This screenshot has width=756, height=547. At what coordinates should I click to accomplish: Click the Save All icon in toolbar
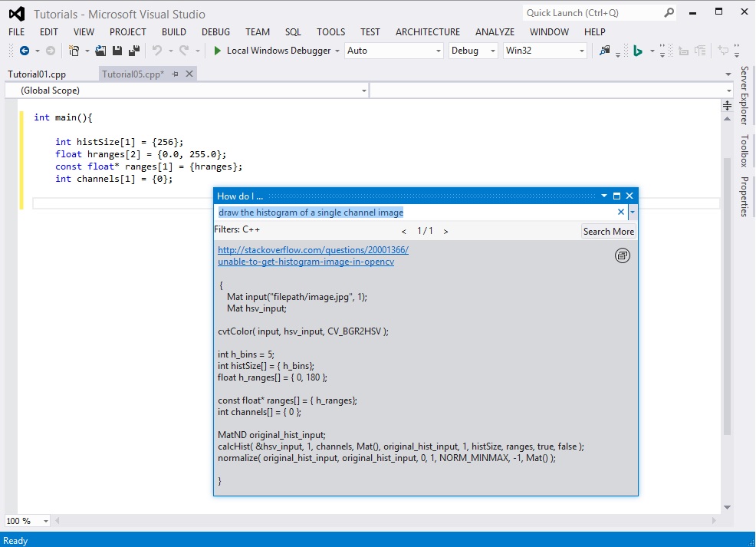[134, 51]
